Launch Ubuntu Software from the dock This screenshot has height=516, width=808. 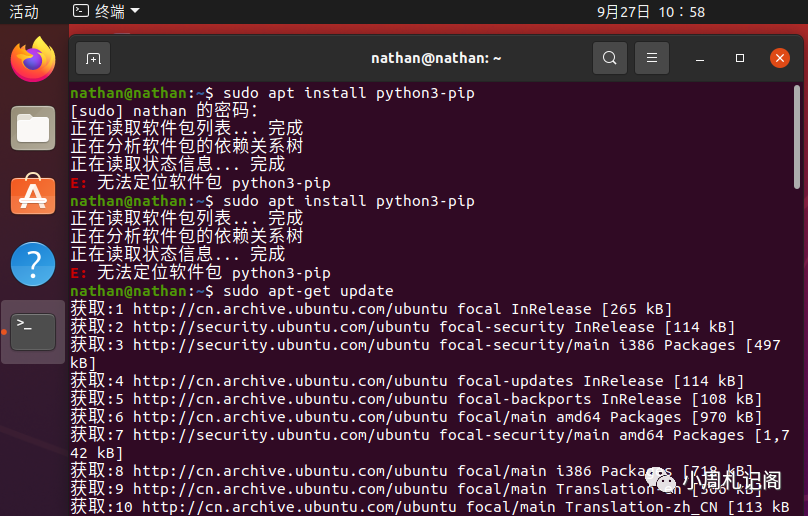click(33, 194)
